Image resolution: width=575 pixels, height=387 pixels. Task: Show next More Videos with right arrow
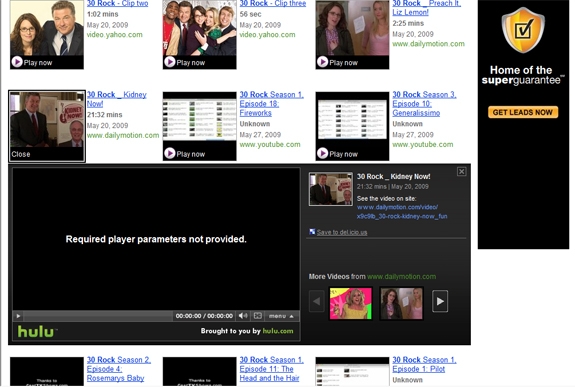click(440, 301)
